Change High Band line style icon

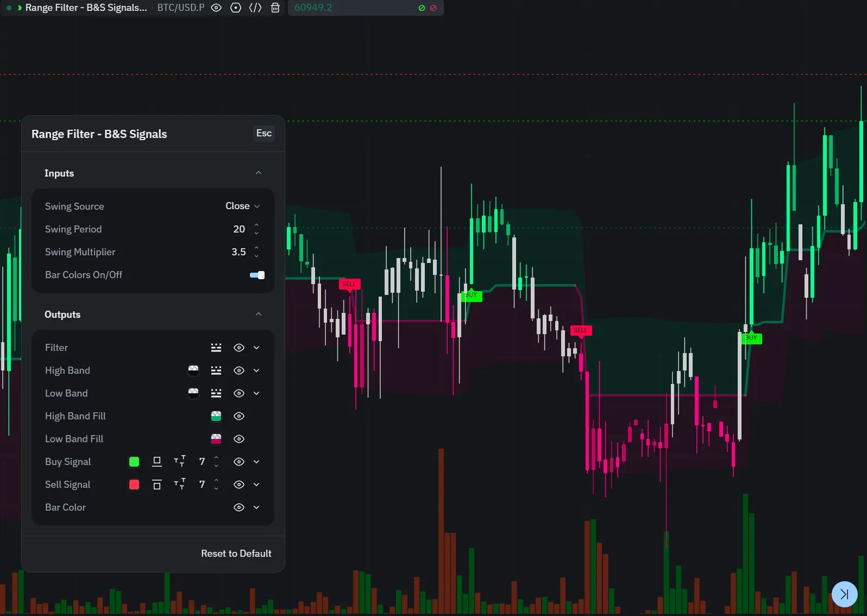pyautogui.click(x=216, y=370)
